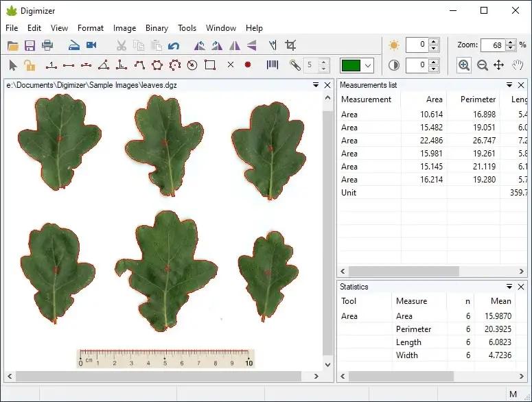Open the Measurements list panel dropdown arrow

pos(509,85)
